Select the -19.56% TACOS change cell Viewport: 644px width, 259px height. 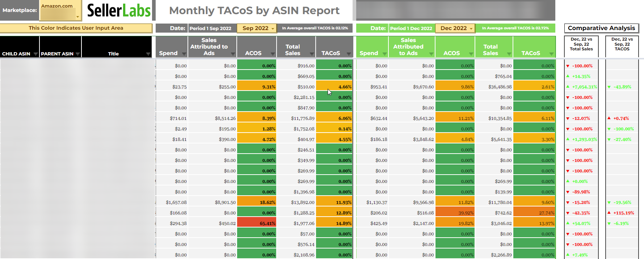pos(622,202)
